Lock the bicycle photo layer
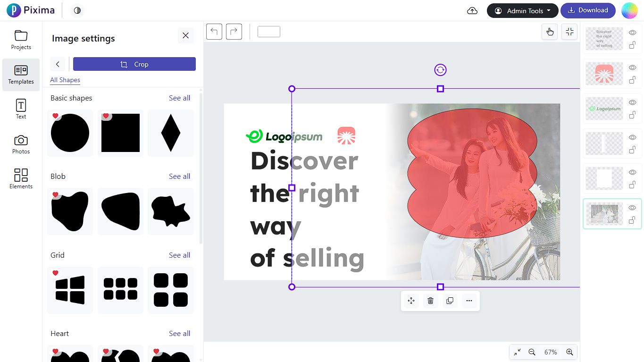This screenshot has height=362, width=644. pyautogui.click(x=633, y=220)
